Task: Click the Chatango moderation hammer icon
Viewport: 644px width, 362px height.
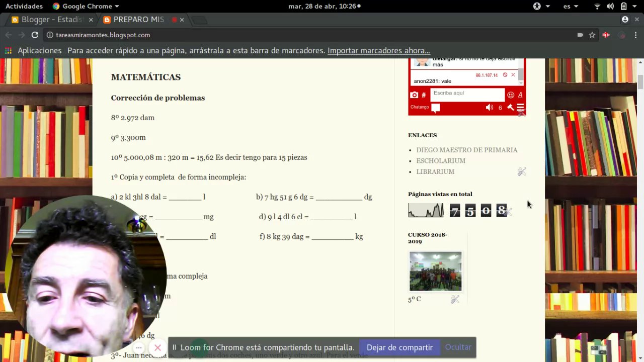Action: 510,108
